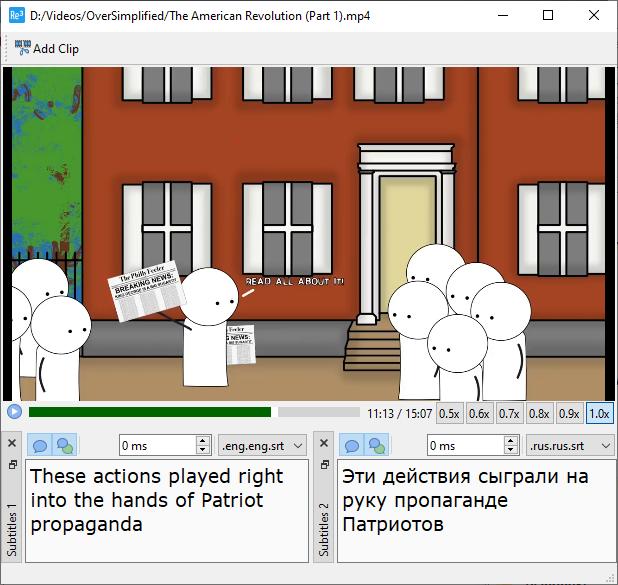The height and width of the screenshot is (585, 618).
Task: Maximize the video player window
Action: (548, 16)
